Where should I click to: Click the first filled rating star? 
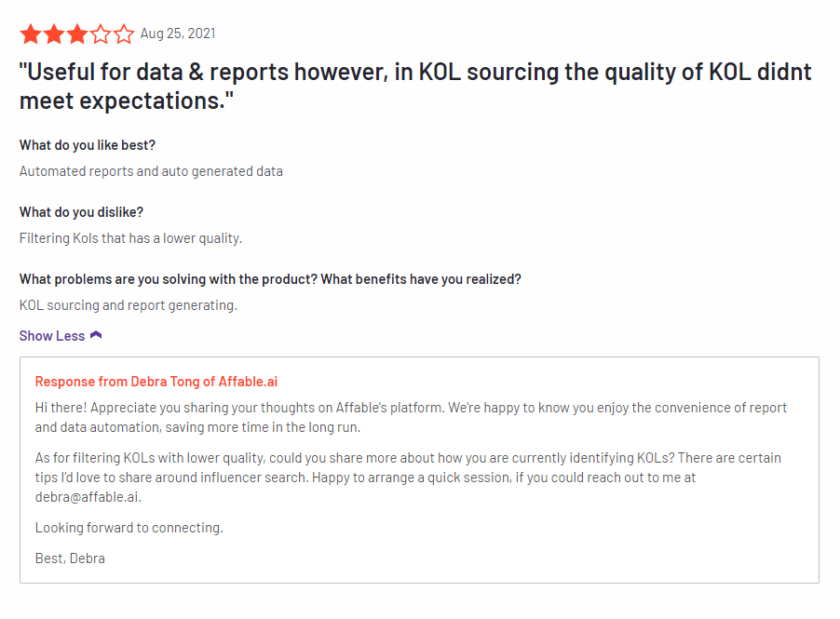click(31, 34)
